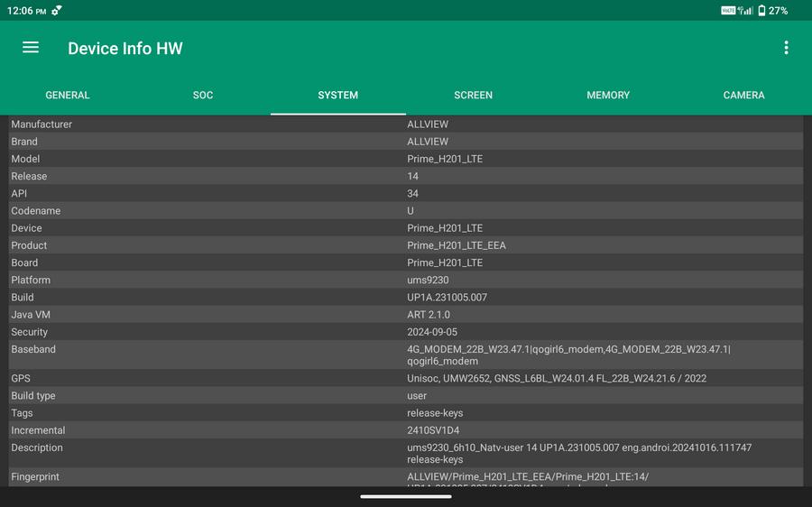
Task: Tap the Build value UP1A.231005.007
Action: coord(447,298)
